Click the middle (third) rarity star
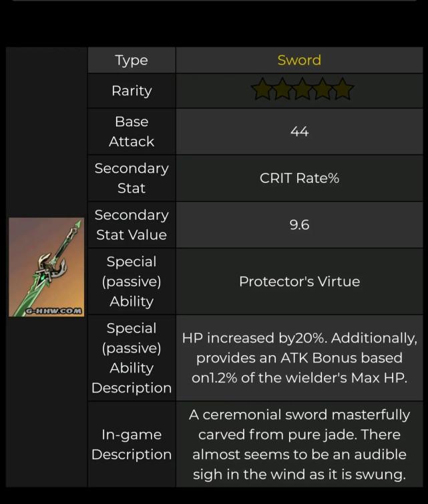The height and width of the screenshot is (504, 428). pos(302,89)
